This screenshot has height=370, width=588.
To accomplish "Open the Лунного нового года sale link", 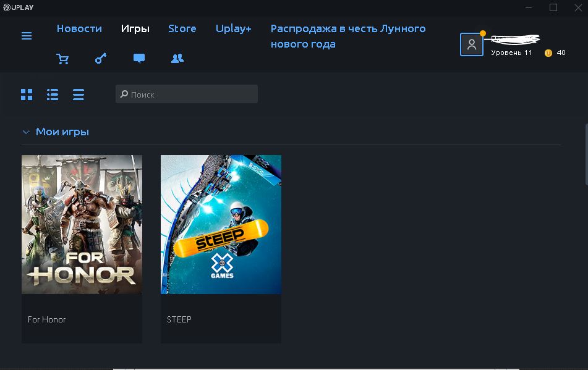I will click(348, 36).
